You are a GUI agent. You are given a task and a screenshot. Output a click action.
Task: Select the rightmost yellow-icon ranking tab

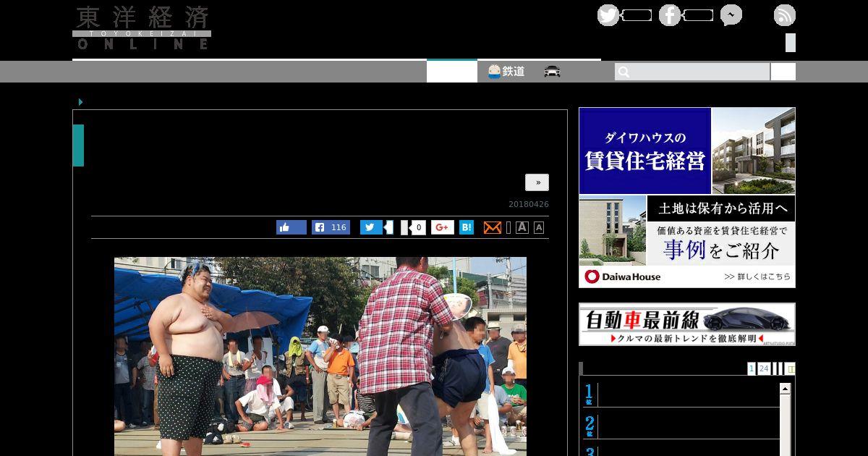(791, 368)
